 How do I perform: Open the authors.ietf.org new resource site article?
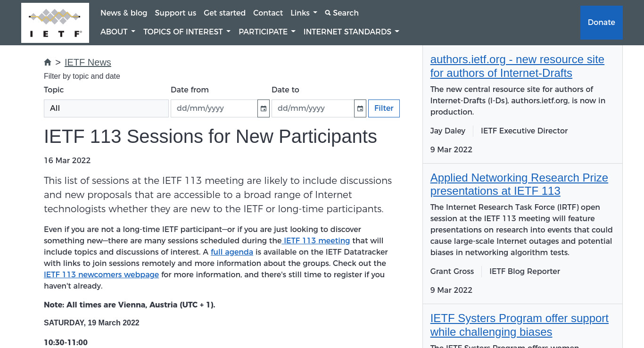(x=517, y=66)
